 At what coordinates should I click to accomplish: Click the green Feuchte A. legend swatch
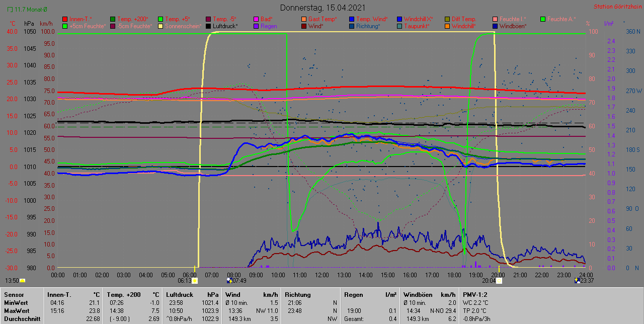click(543, 19)
